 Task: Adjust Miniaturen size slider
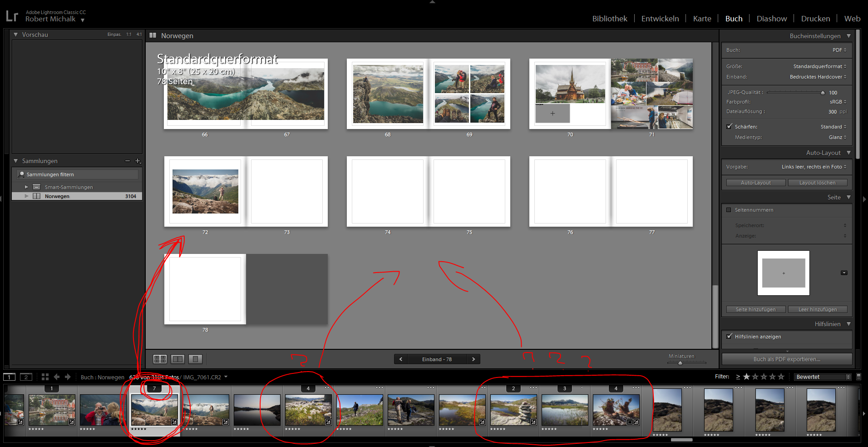click(x=680, y=363)
